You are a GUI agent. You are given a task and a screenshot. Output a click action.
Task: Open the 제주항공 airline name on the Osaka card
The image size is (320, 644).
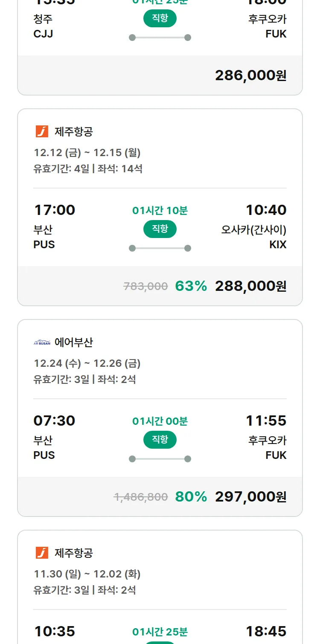click(73, 132)
